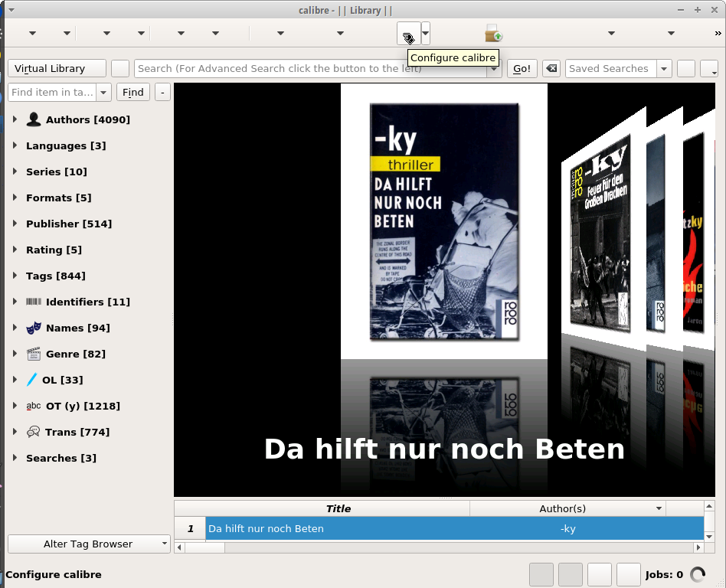Click the Names theater masks icon

pos(34,328)
